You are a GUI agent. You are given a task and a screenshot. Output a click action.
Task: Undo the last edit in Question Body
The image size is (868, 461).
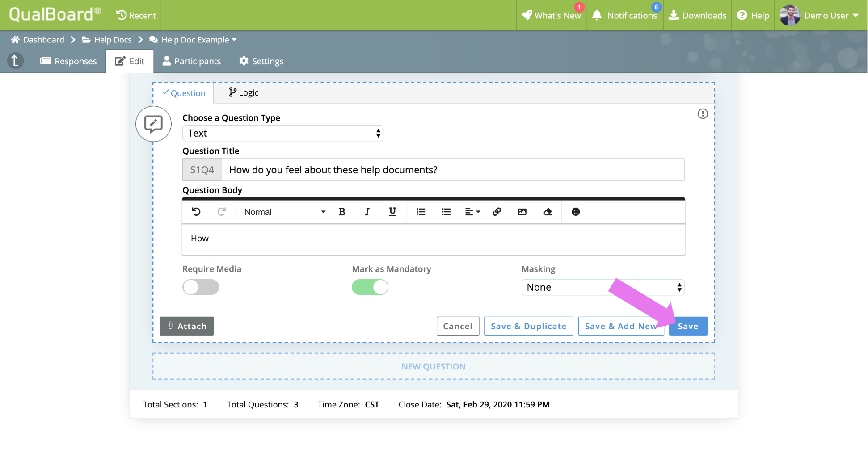(x=196, y=212)
